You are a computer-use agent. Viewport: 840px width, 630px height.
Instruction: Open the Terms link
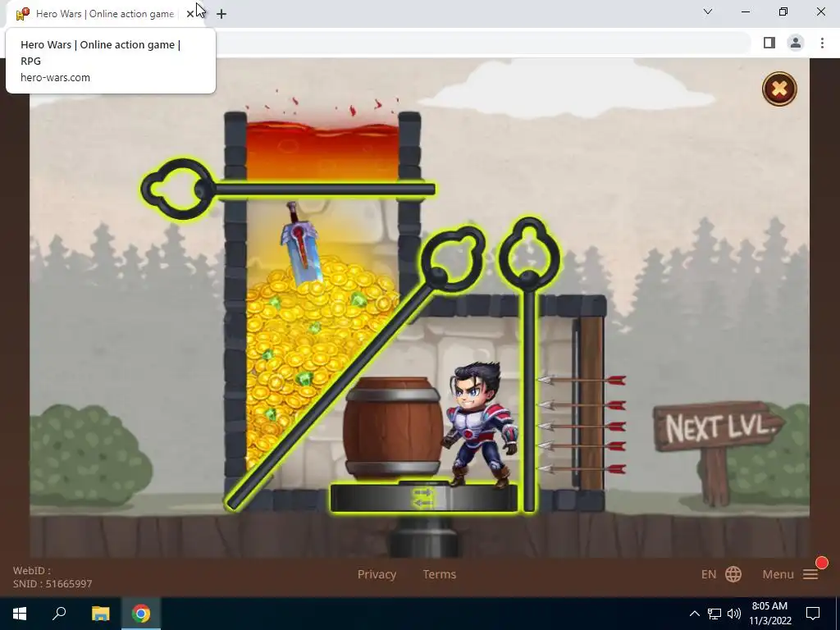(440, 574)
